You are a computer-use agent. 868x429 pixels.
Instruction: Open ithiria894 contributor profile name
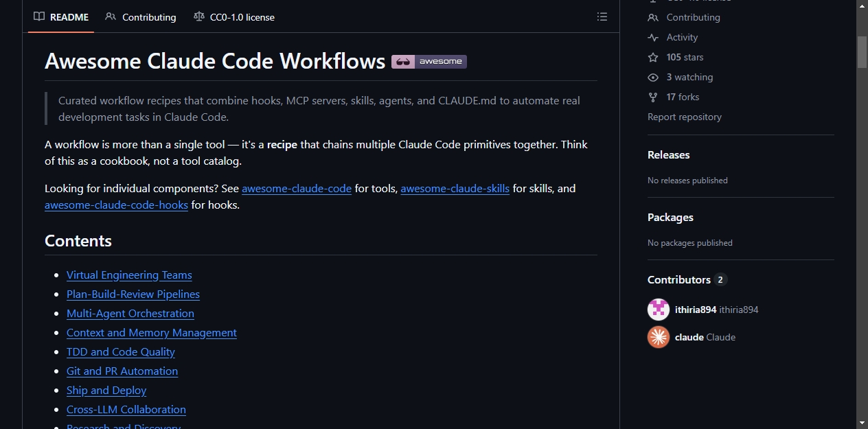coord(696,310)
